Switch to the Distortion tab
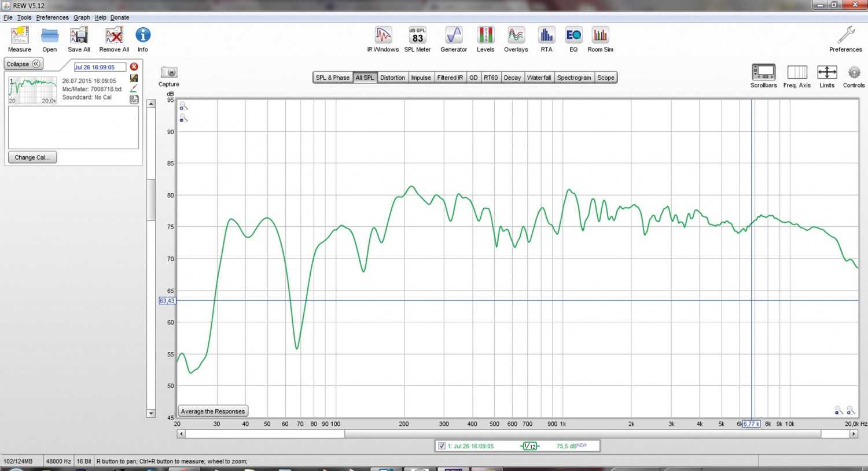This screenshot has width=868, height=471. click(392, 78)
